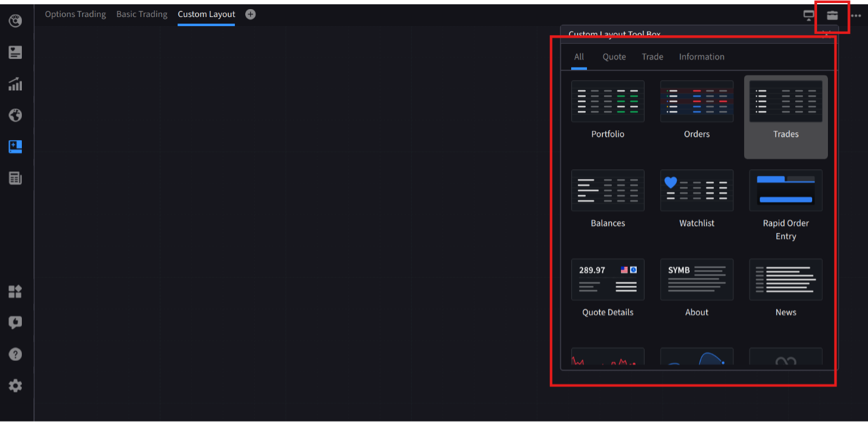868x424 pixels.
Task: Click the widgets grid icon in the sidebar
Action: pos(15,291)
